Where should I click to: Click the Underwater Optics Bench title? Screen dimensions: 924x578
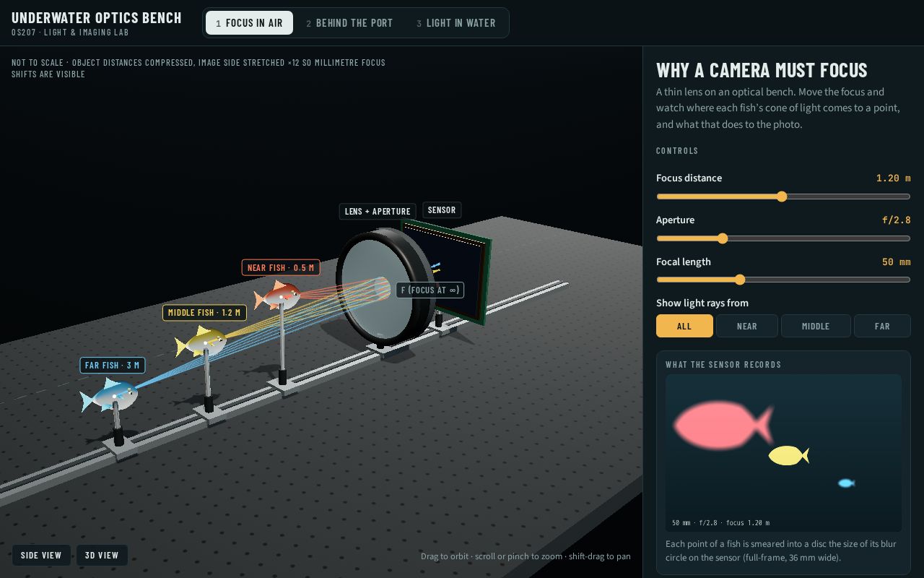click(97, 17)
